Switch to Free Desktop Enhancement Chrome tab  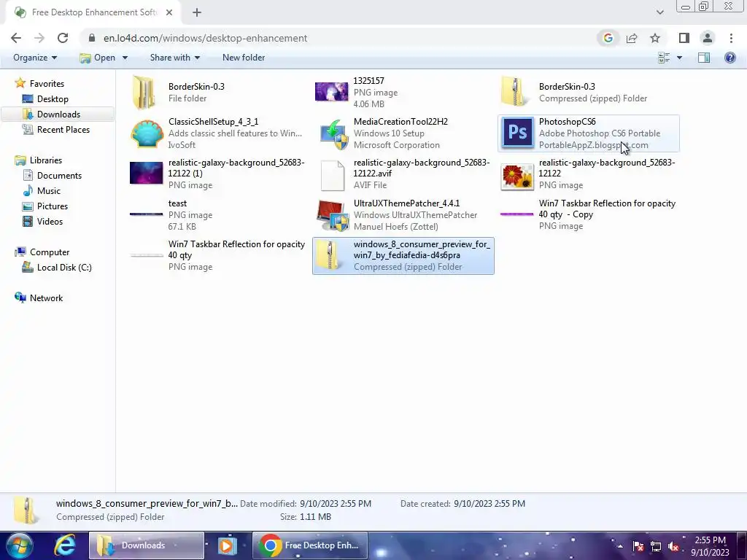[x=93, y=13]
